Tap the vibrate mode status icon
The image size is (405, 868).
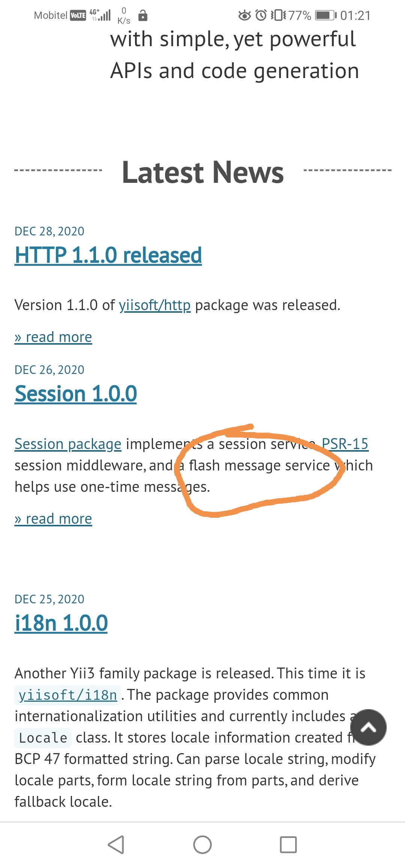[278, 15]
